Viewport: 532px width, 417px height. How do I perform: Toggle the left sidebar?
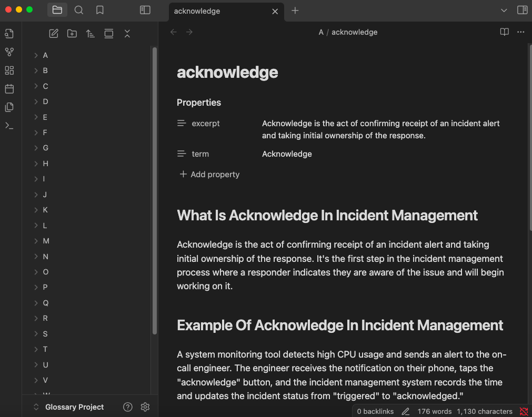(145, 10)
